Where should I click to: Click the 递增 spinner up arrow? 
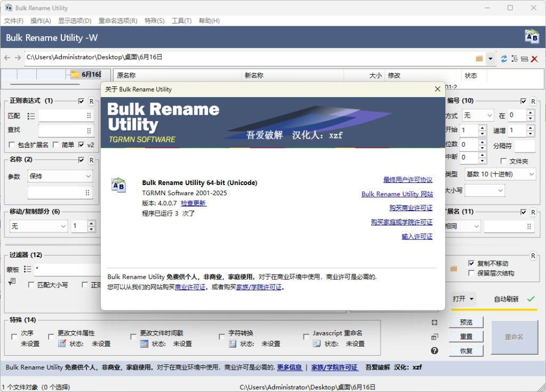click(x=530, y=127)
